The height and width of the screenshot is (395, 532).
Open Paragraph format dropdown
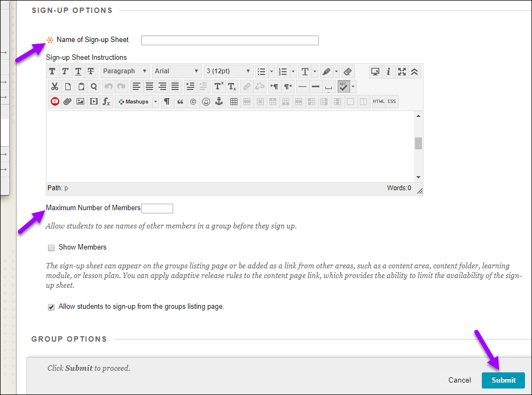(125, 72)
